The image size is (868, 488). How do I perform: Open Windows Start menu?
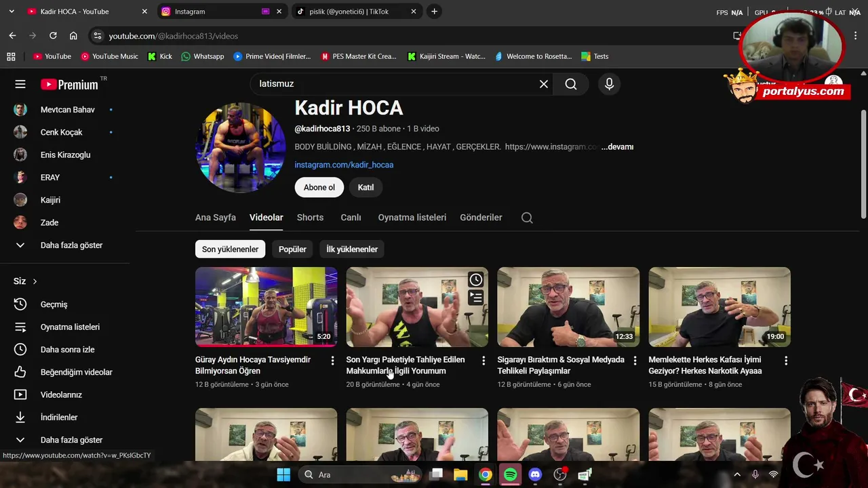[283, 474]
